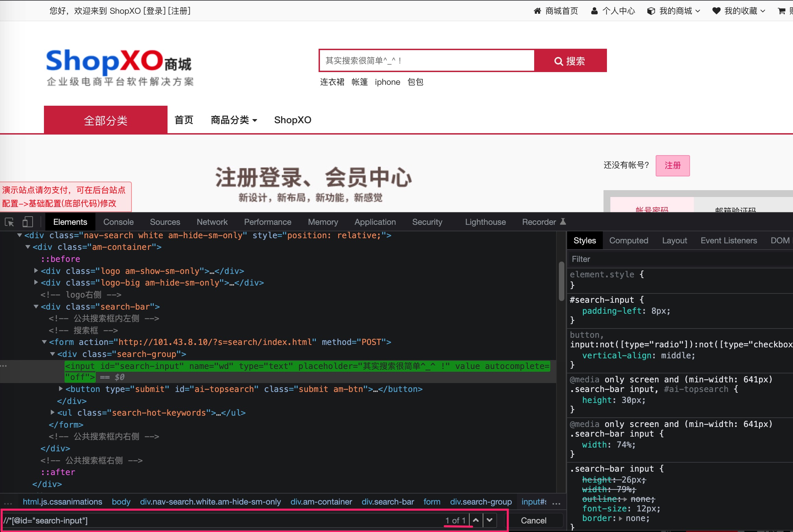
Task: Go to previous search result arrow
Action: (476, 520)
